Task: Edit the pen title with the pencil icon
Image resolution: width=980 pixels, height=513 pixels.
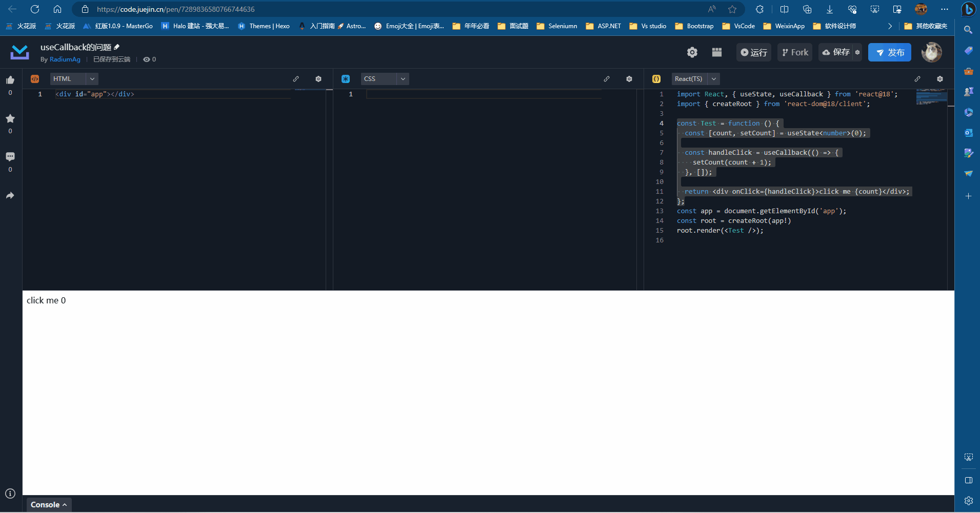Action: point(117,47)
